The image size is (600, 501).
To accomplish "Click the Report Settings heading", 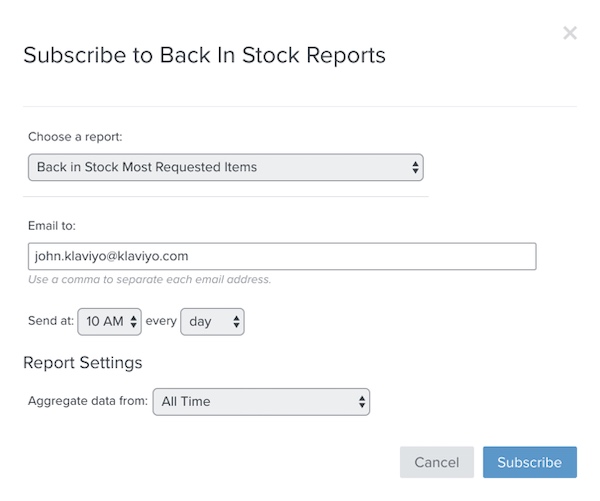I will (82, 362).
